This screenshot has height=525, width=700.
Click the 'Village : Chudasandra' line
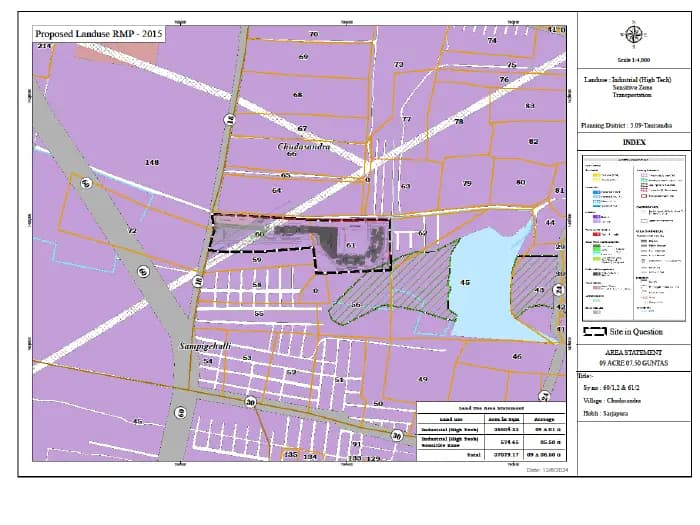coord(612,400)
